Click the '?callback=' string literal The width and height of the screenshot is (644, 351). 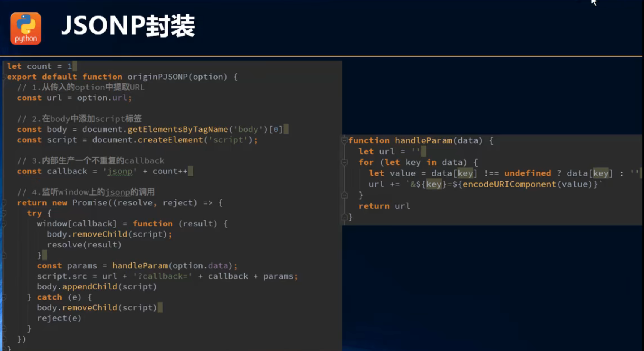coord(162,276)
